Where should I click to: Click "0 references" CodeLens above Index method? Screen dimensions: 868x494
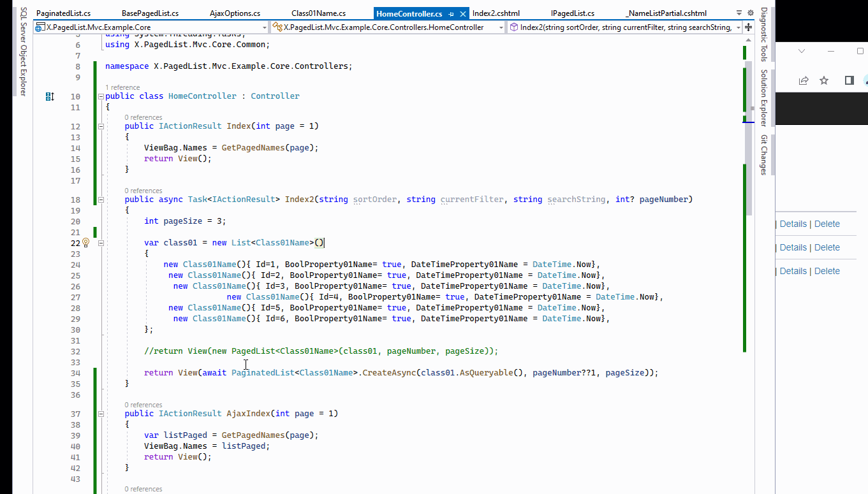click(143, 117)
